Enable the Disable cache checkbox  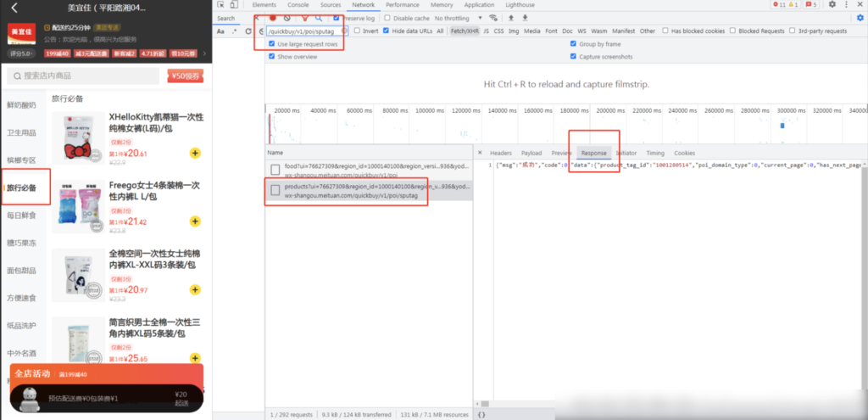pos(388,18)
